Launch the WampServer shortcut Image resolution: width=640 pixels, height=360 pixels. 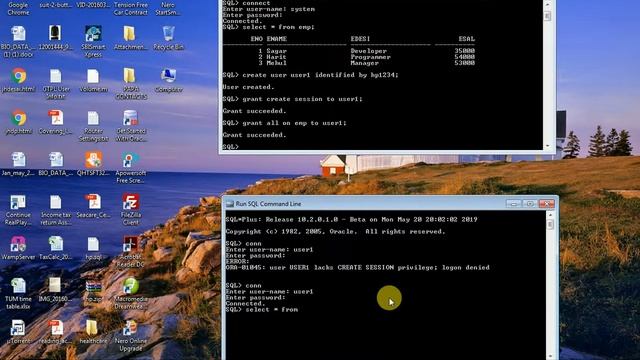click(18, 244)
